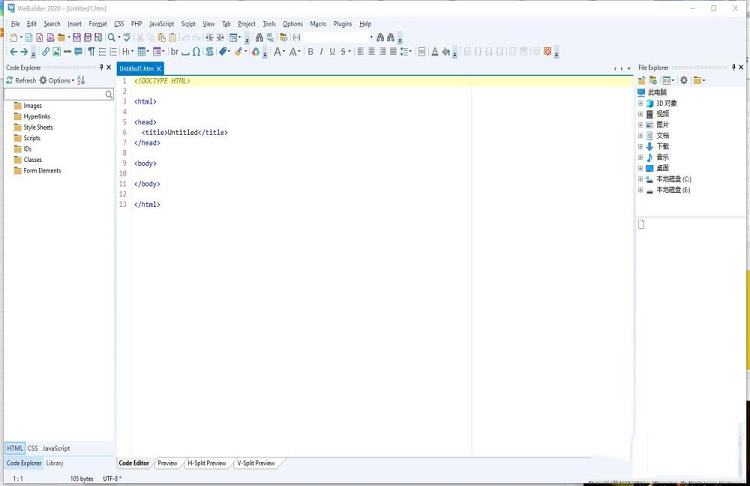Screen dimensions: 750x486
Task: Apply italic formatting with the I icon
Action: click(321, 52)
